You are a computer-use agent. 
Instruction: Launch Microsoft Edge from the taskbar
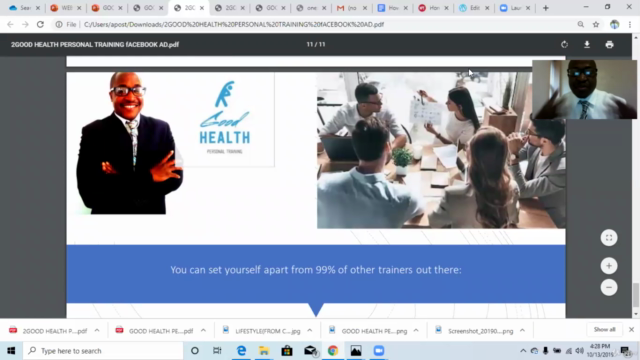click(x=241, y=351)
